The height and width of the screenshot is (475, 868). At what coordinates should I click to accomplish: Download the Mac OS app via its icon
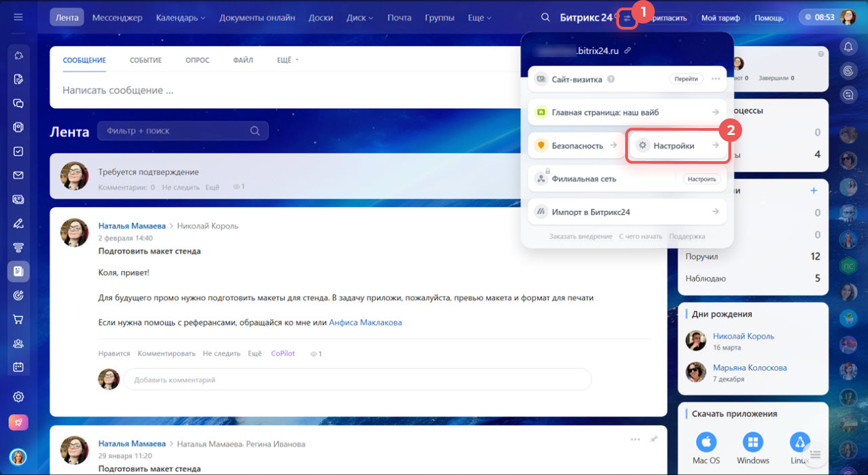[706, 442]
